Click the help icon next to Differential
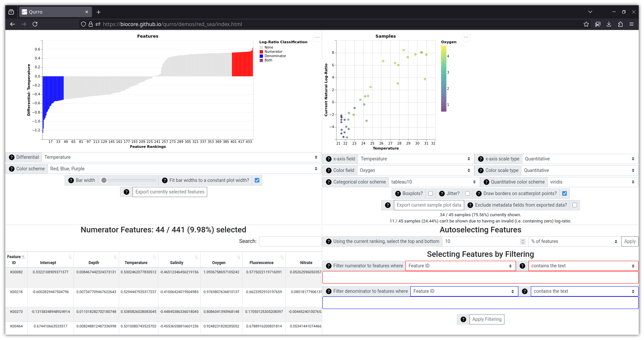This screenshot has height=340, width=644. coord(12,157)
